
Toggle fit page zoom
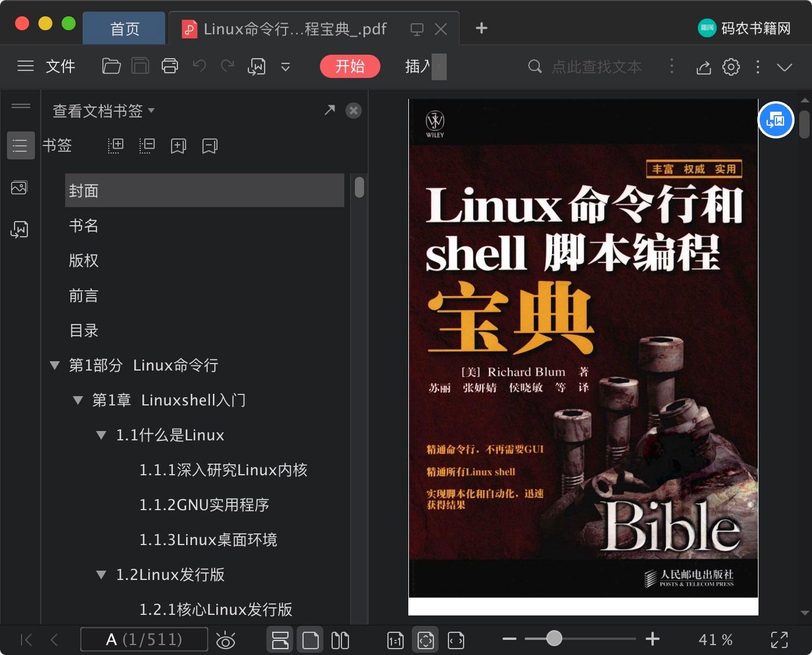coord(426,640)
